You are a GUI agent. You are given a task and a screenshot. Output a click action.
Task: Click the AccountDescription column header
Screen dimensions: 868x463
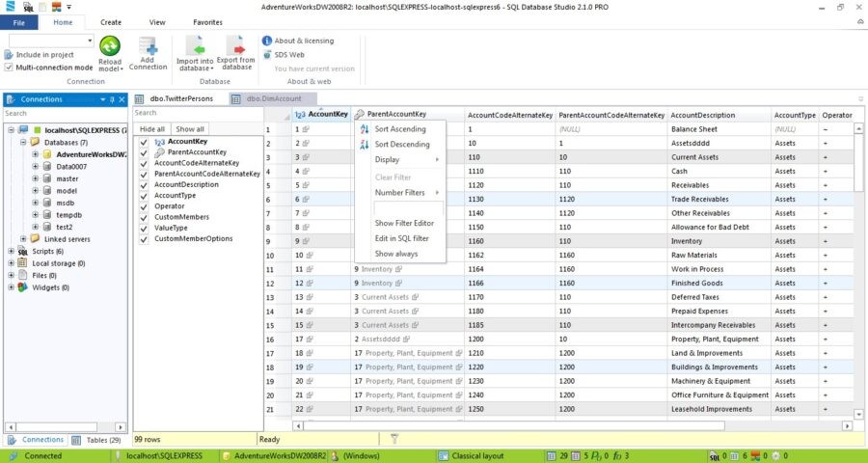(x=719, y=115)
